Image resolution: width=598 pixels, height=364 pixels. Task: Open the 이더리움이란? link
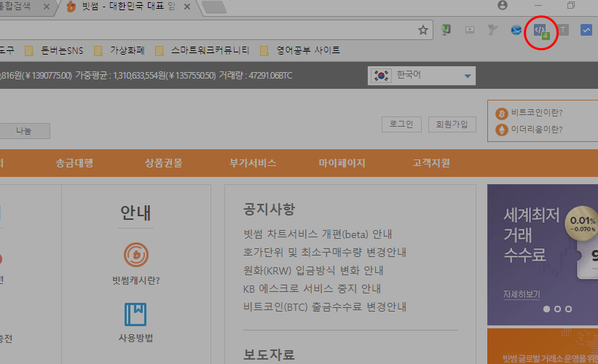pos(537,130)
